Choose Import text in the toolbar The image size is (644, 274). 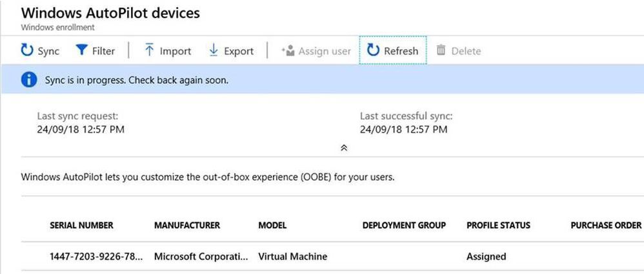pyautogui.click(x=176, y=51)
